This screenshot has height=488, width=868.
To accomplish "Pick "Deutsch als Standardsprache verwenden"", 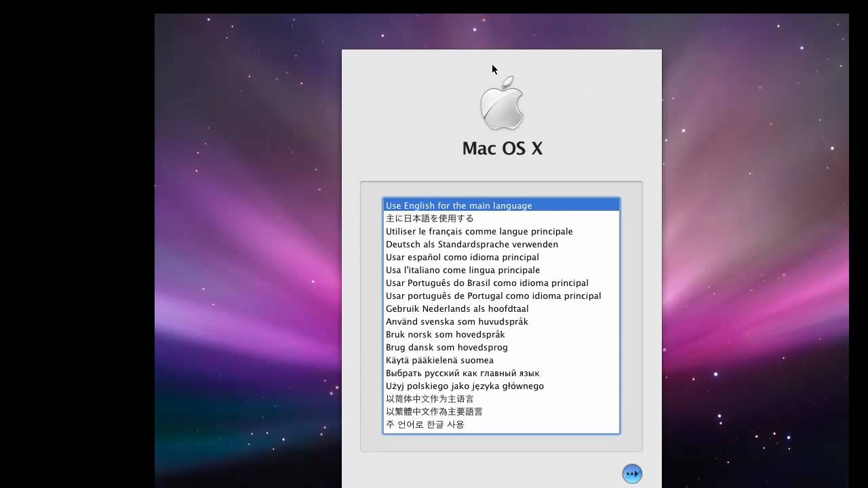I will coord(501,244).
